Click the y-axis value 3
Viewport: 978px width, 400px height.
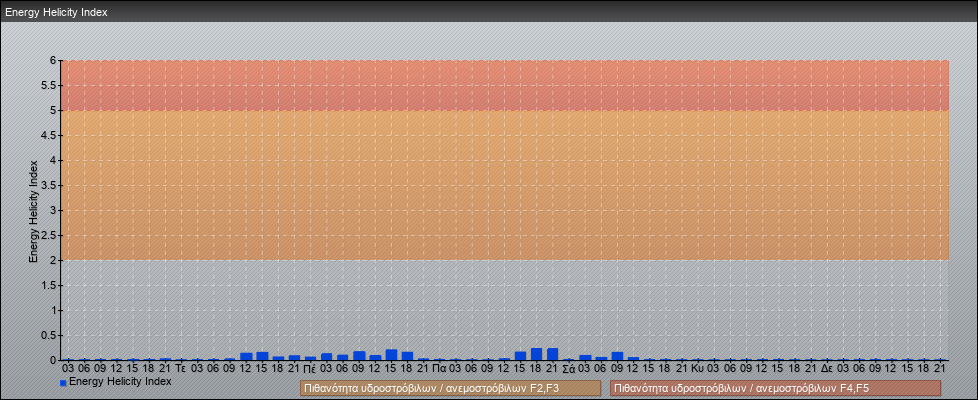click(x=54, y=210)
